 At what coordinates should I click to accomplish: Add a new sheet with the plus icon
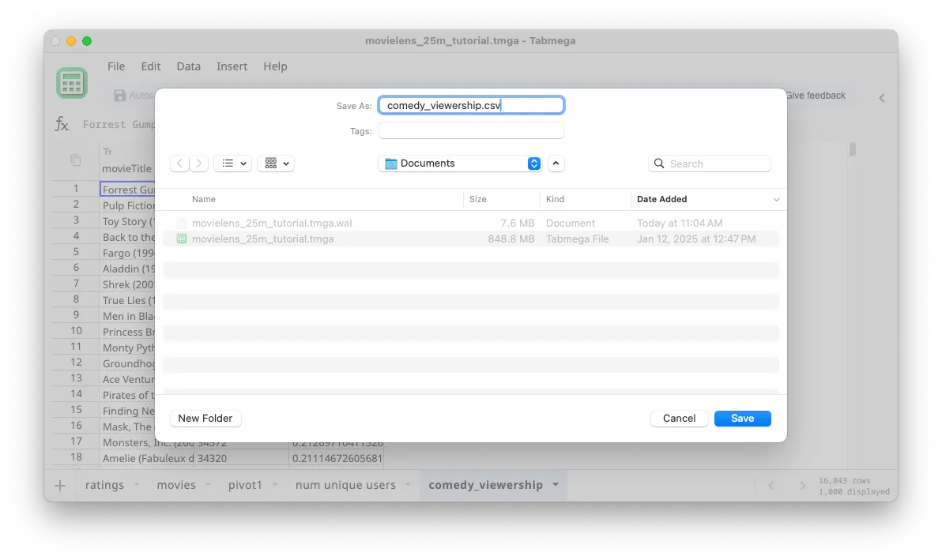click(x=60, y=485)
